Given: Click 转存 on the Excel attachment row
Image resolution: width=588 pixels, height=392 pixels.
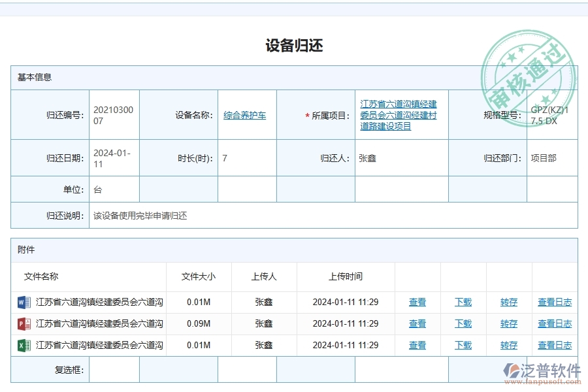Looking at the screenshot, I should tap(508, 345).
